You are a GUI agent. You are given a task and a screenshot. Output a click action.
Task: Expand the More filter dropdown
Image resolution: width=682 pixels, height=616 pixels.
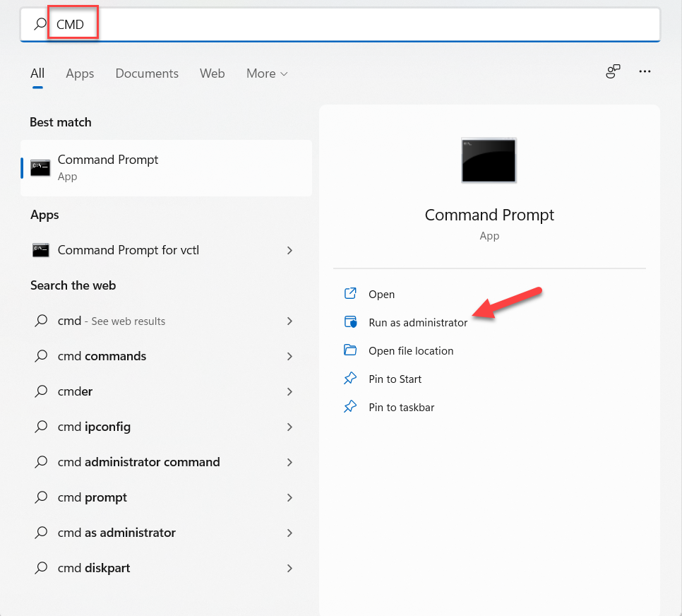(x=267, y=73)
